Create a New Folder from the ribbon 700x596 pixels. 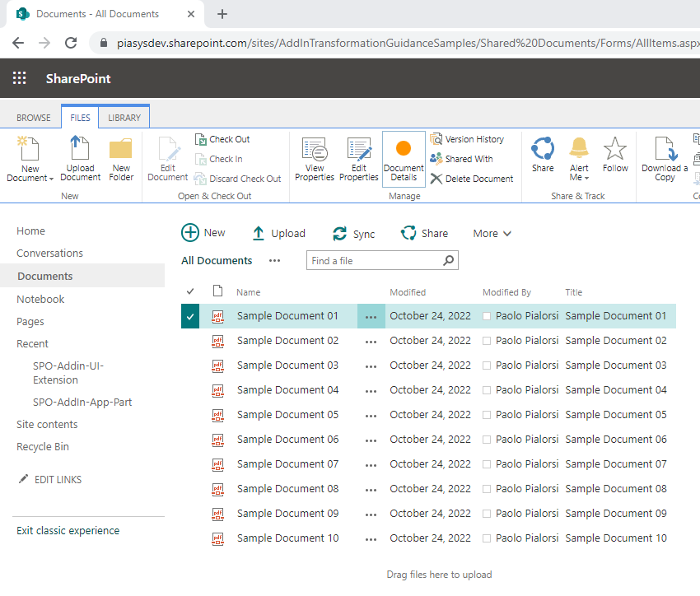[120, 158]
